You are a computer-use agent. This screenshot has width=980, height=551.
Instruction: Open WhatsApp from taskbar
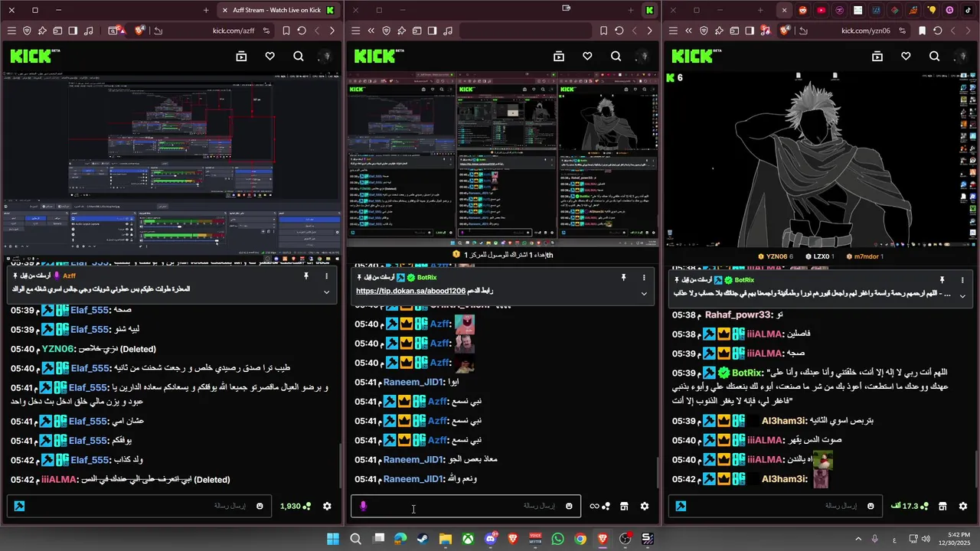pos(557,539)
